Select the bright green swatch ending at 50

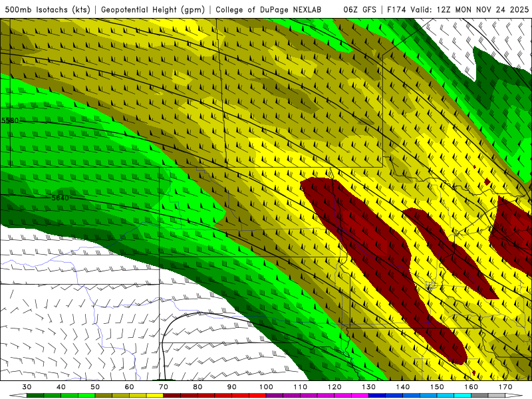(x=86, y=396)
